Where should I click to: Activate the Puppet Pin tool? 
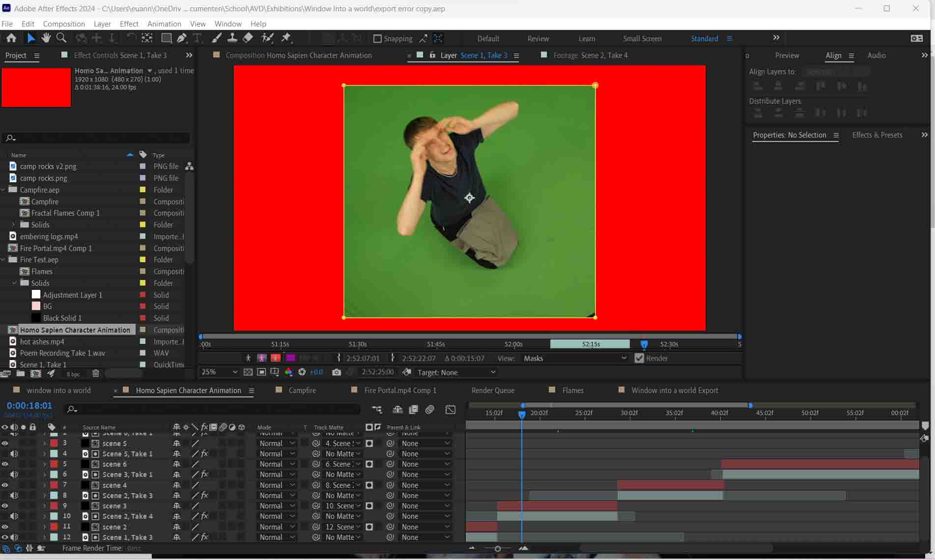pos(286,38)
